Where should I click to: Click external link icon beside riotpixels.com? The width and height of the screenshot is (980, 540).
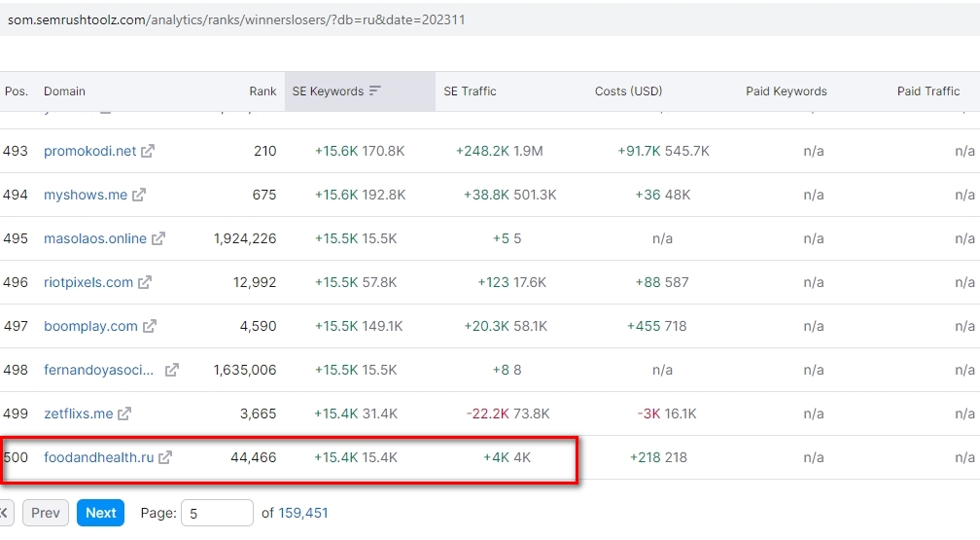[145, 282]
